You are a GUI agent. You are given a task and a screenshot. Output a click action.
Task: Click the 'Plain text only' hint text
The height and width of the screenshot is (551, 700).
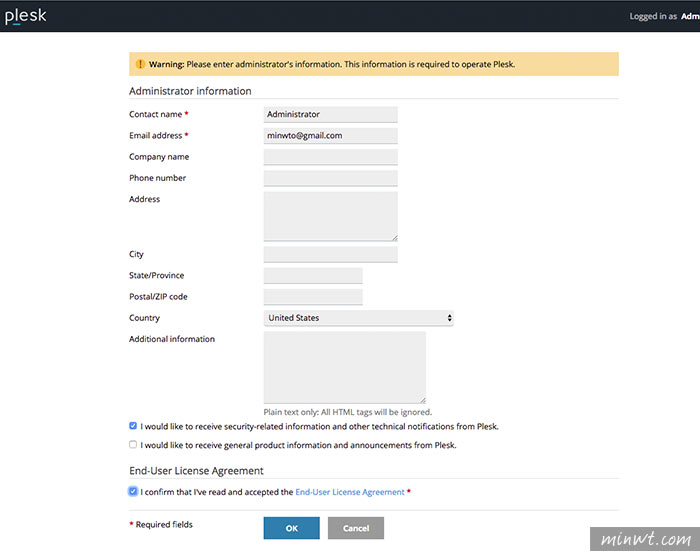[x=348, y=412]
